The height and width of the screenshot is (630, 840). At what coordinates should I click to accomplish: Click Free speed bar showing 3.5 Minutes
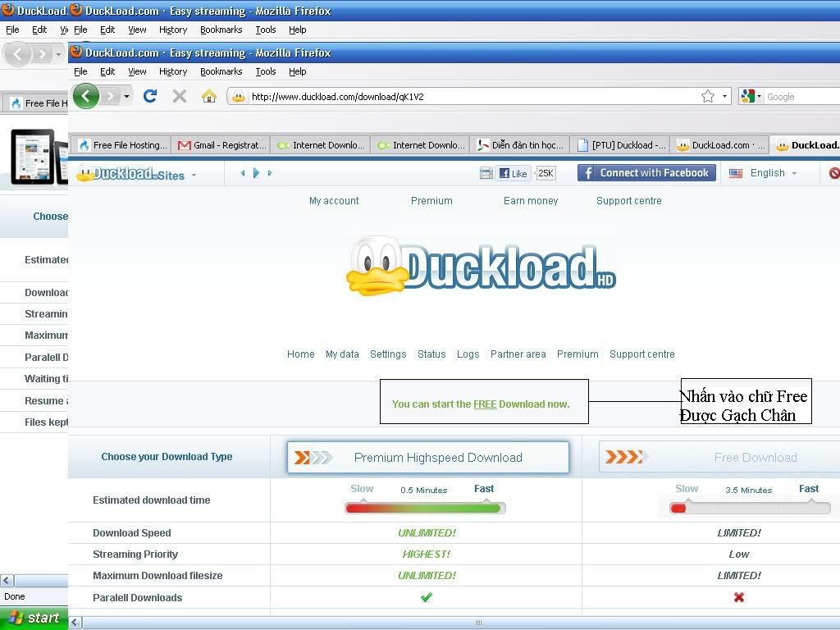point(750,507)
